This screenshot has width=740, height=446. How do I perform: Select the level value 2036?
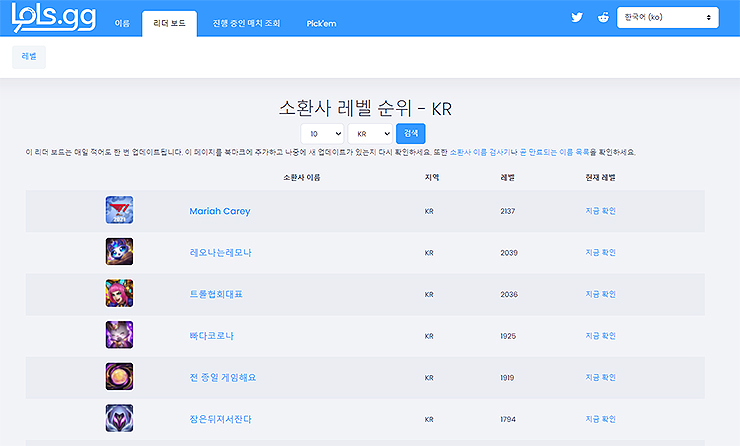(x=509, y=294)
